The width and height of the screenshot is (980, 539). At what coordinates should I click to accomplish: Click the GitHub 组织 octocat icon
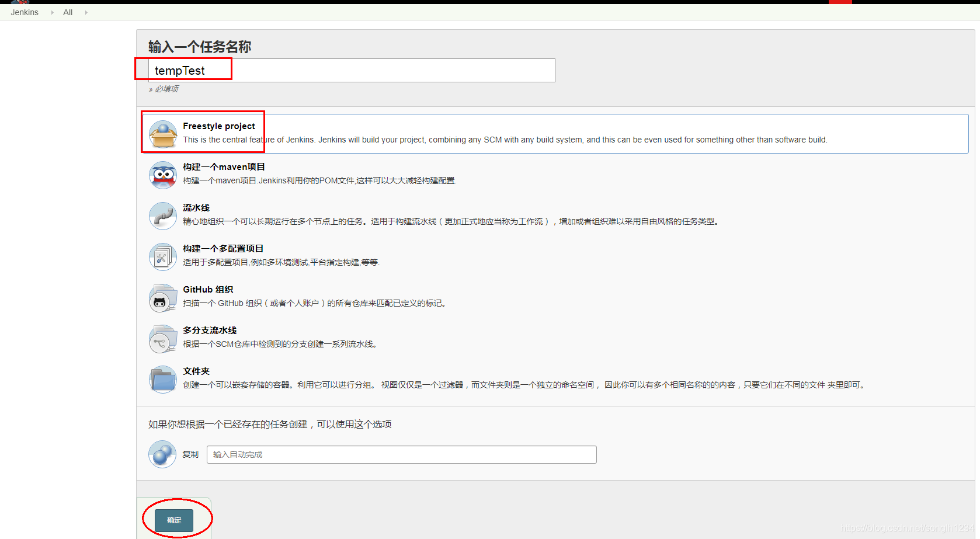(x=163, y=298)
